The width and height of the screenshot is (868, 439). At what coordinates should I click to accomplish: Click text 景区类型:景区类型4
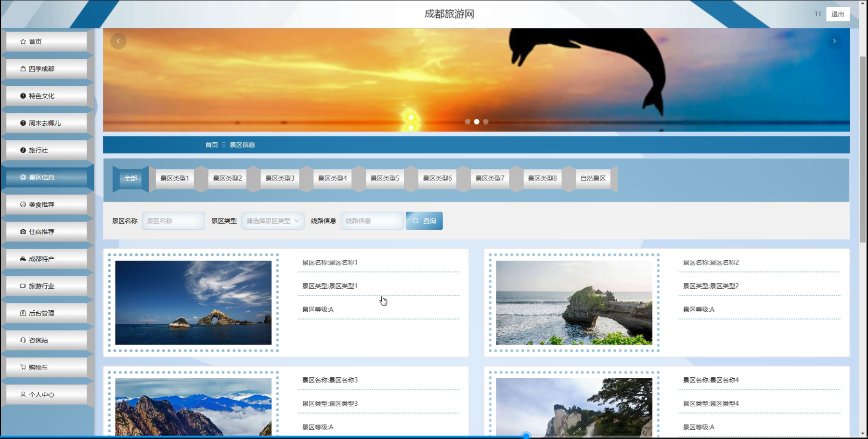[x=711, y=404]
